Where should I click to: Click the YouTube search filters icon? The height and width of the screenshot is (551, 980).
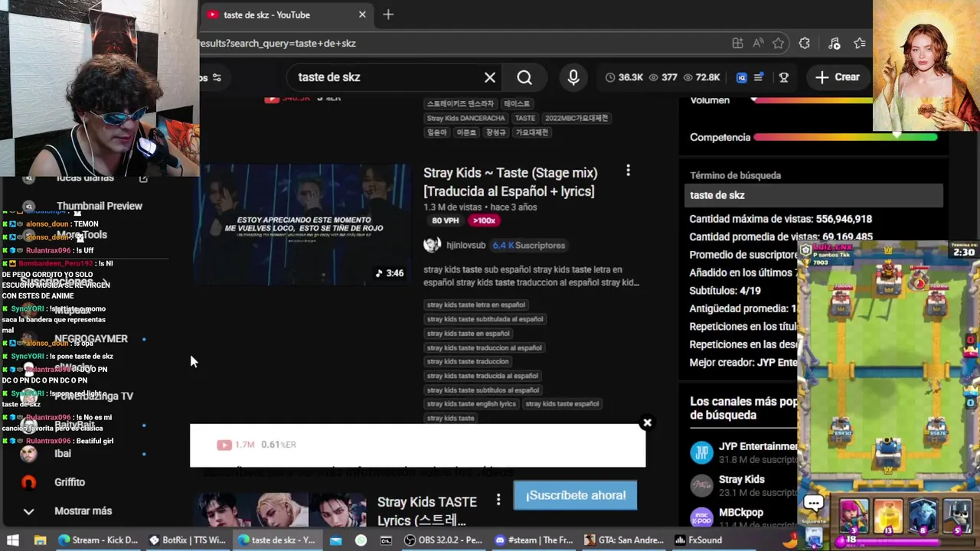coord(217,77)
